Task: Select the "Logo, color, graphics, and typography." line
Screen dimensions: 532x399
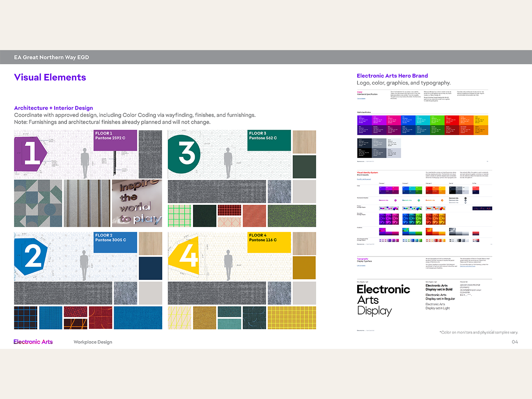Action: (x=404, y=83)
